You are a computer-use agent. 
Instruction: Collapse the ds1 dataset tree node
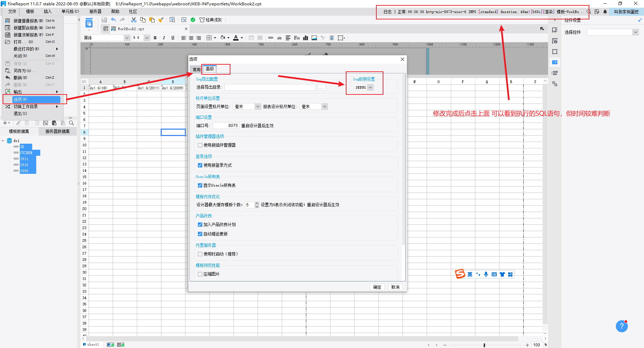coord(3,141)
